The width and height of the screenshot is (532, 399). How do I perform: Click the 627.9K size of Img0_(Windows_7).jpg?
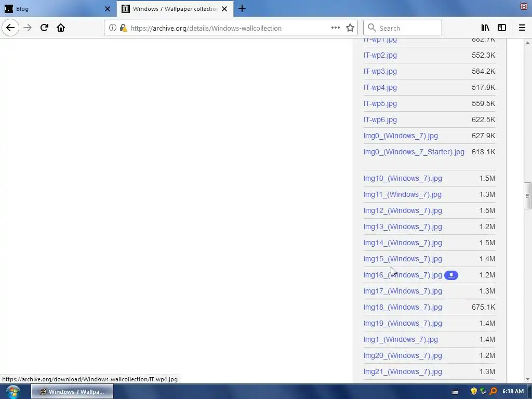coord(483,136)
